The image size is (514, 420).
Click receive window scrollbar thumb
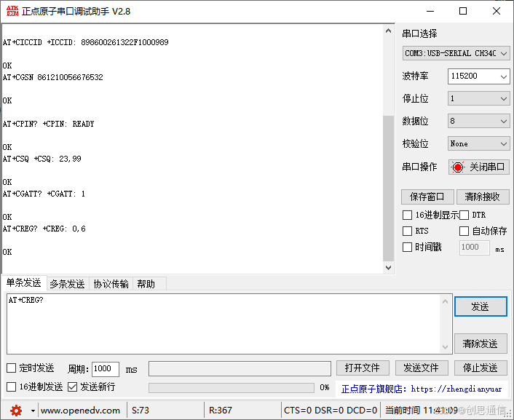pos(389,189)
